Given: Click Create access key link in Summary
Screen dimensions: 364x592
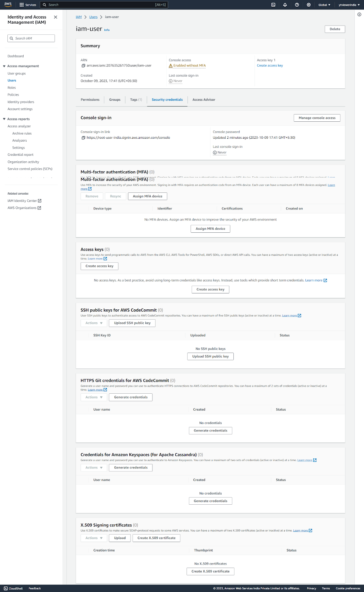Looking at the screenshot, I should [x=270, y=65].
